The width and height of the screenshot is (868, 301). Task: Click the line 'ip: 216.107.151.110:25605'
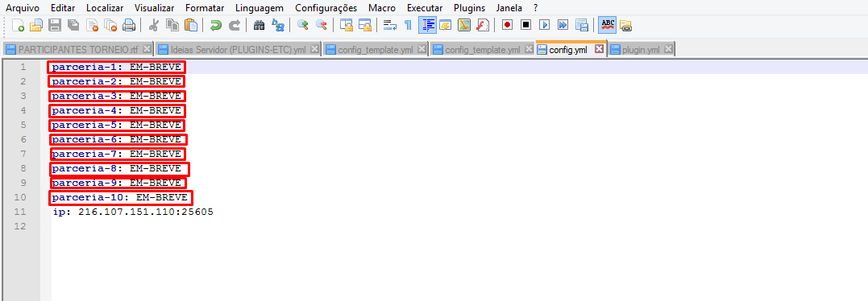(x=133, y=212)
